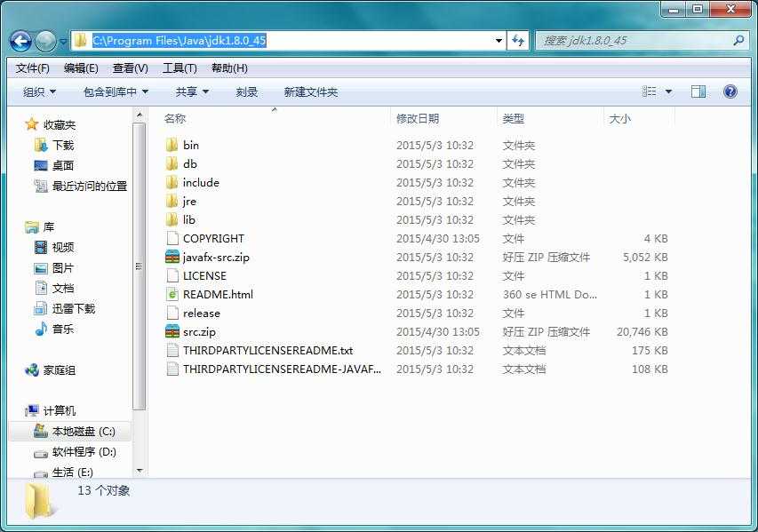The image size is (758, 532).
Task: Select THIRDPARTYLICENSEREADME-JAVAF... file name
Action: click(282, 369)
